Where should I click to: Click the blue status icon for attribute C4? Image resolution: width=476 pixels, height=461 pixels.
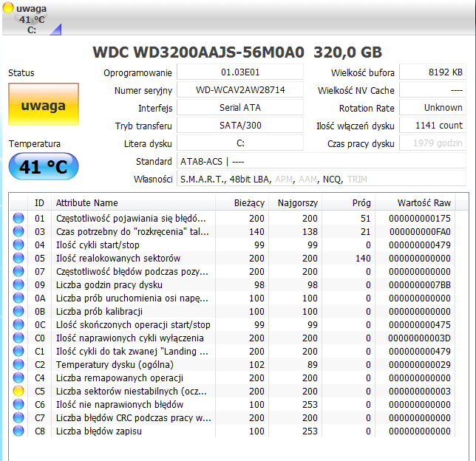click(x=18, y=378)
